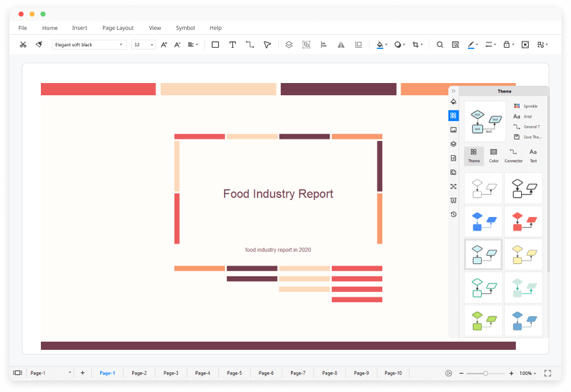Click the zoom slider handle

(x=485, y=374)
